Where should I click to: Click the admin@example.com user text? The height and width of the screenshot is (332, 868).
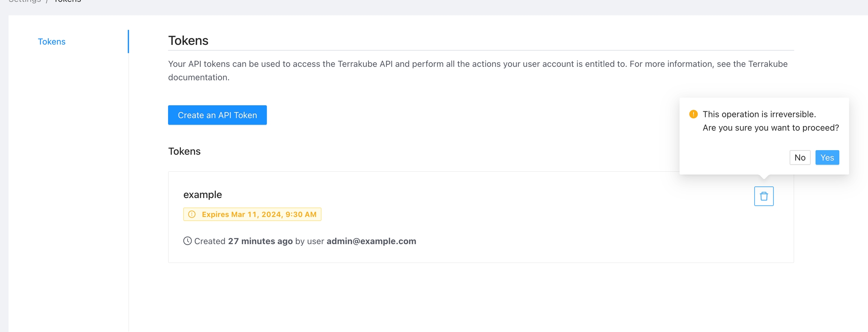click(371, 241)
